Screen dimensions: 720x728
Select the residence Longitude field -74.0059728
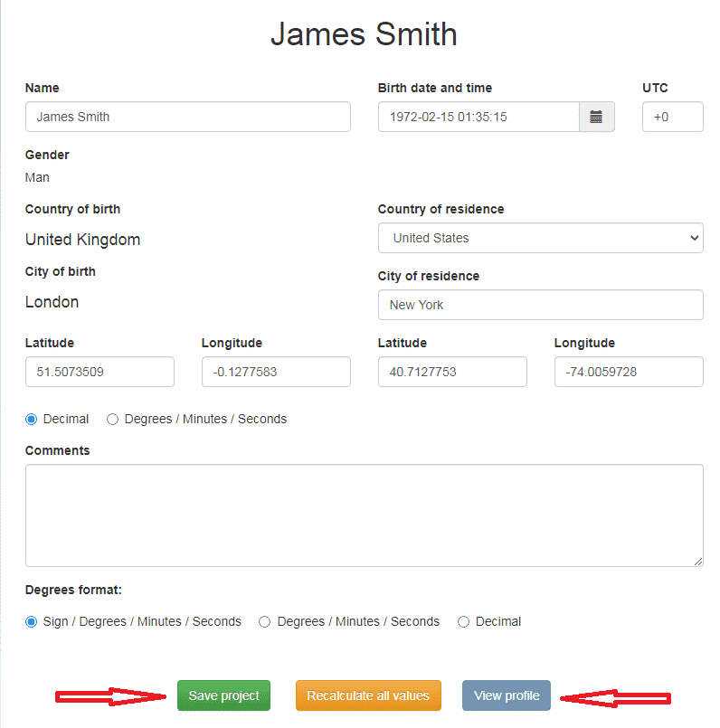(629, 372)
